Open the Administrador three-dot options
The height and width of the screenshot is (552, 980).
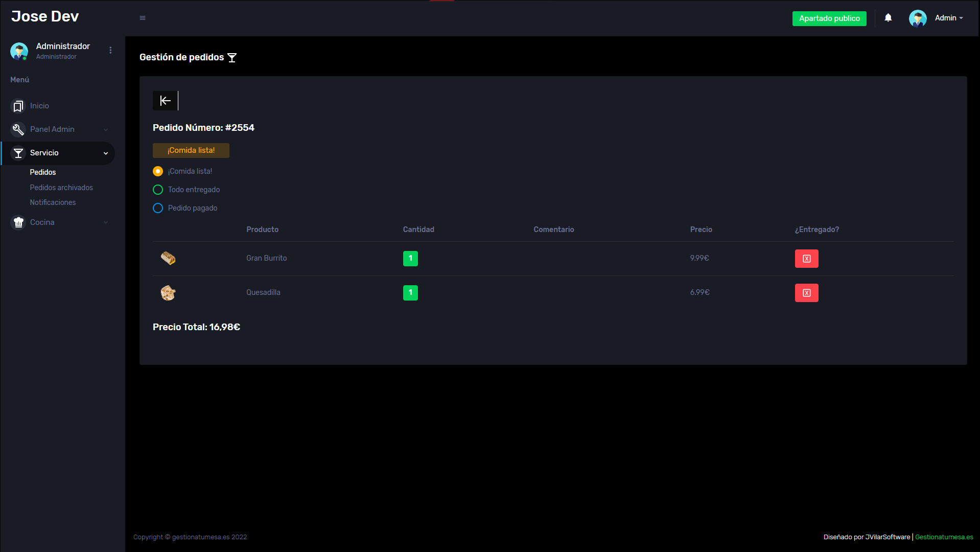tap(110, 50)
